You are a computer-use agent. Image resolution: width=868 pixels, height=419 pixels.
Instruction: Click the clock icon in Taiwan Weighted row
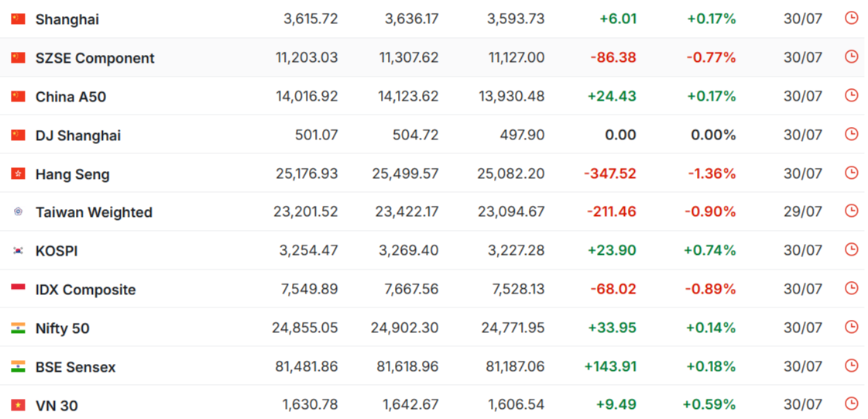point(851,211)
